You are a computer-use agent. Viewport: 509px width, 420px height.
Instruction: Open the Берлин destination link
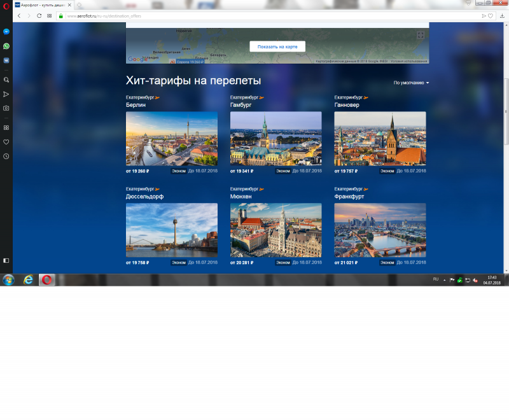[136, 104]
